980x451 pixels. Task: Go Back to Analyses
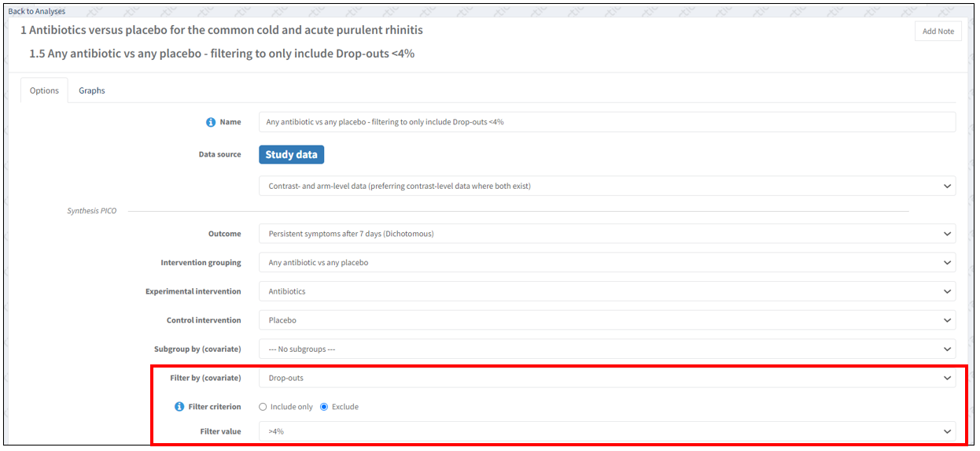pyautogui.click(x=37, y=11)
